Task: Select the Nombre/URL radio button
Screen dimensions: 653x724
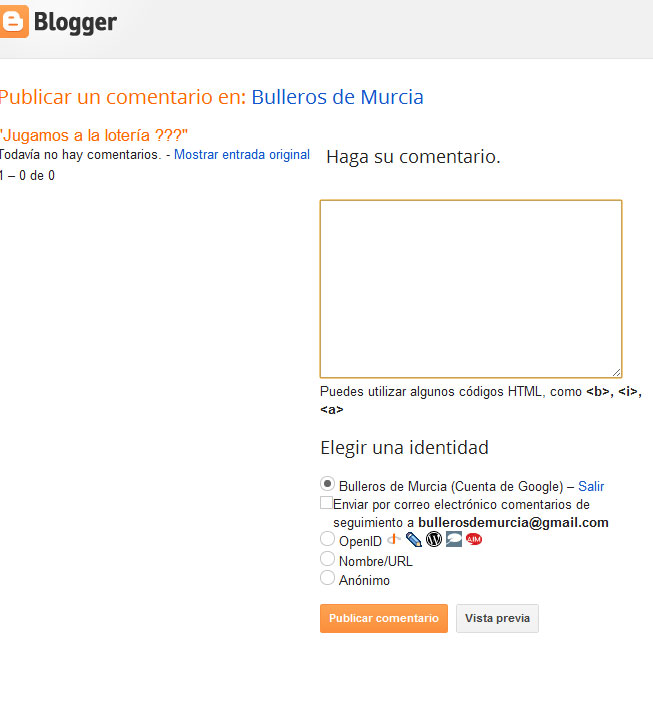Action: (327, 559)
